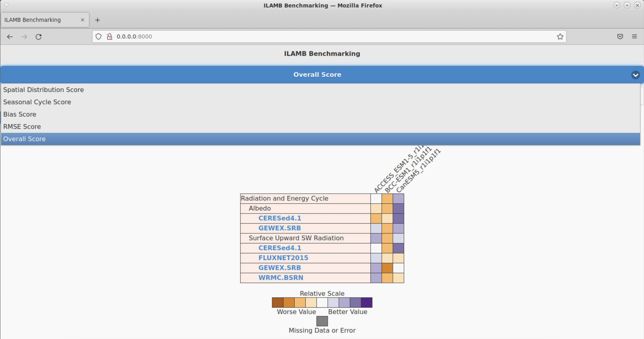This screenshot has height=339, width=644.
Task: Pick the RMSE Score option
Action: pos(320,126)
